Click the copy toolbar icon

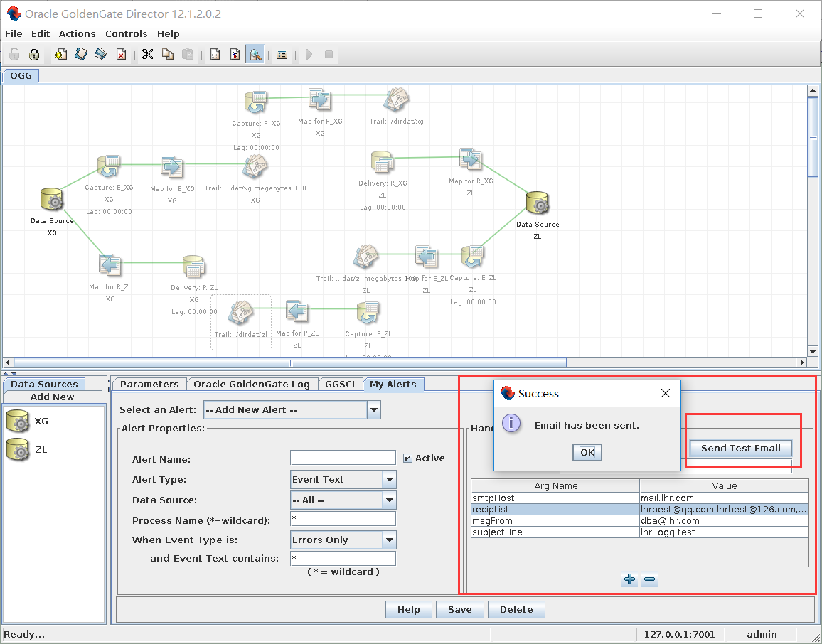pyautogui.click(x=168, y=55)
